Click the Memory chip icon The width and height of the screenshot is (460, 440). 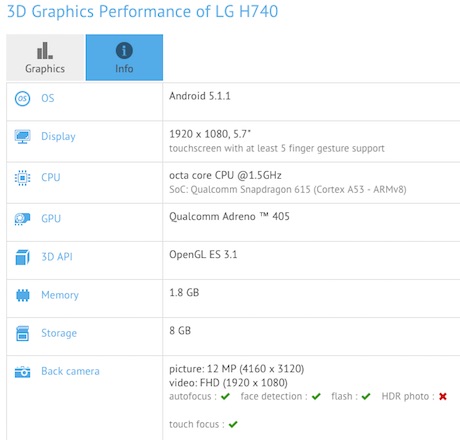pyautogui.click(x=22, y=295)
